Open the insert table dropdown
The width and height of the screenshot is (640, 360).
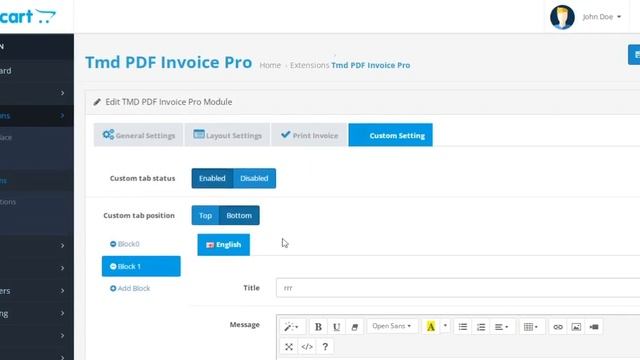(531, 327)
